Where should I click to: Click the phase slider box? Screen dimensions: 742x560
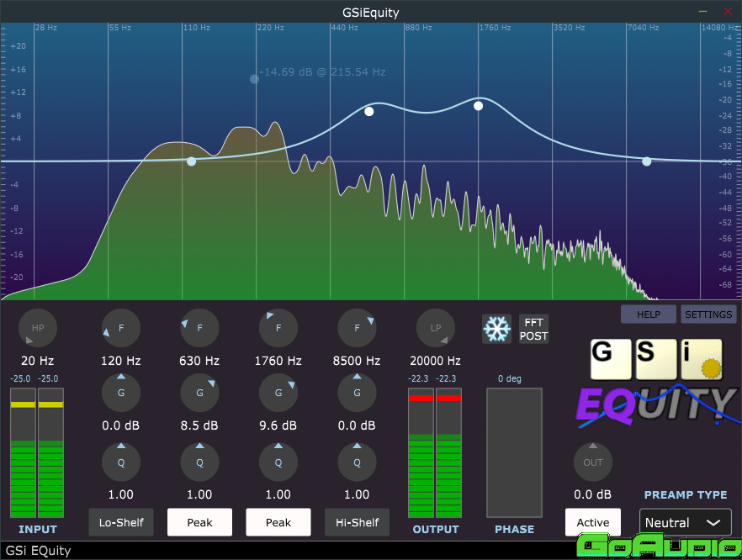[x=514, y=452]
